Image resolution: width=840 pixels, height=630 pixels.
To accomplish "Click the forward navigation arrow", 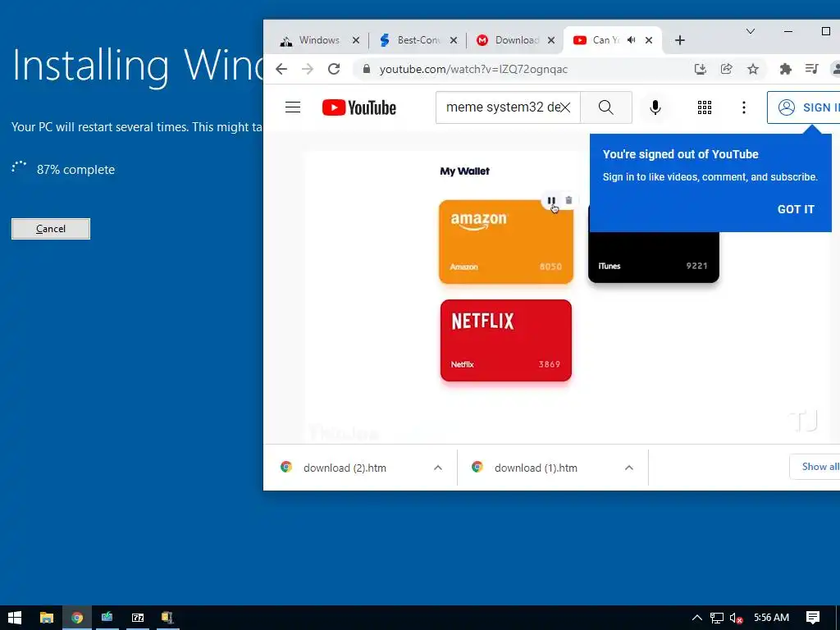I will click(x=308, y=69).
